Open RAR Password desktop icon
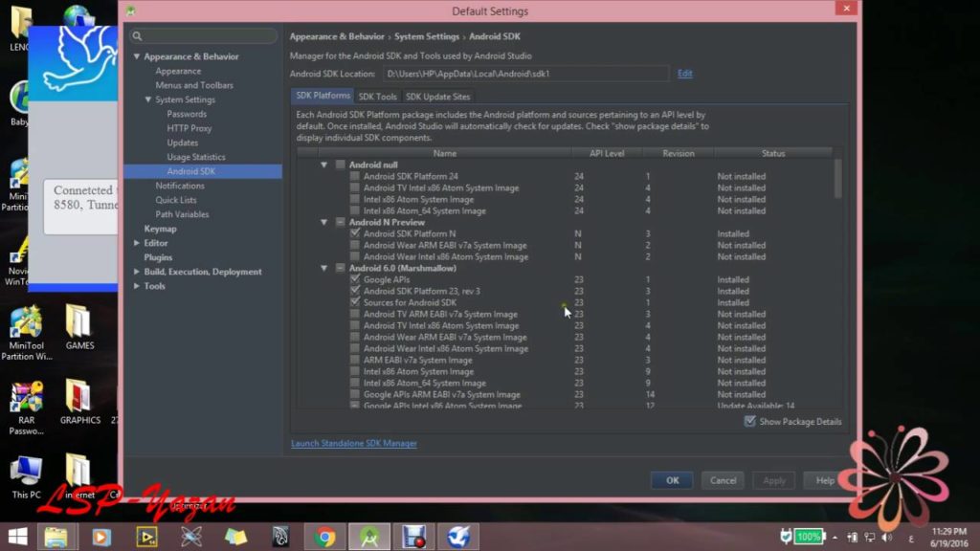 (26, 408)
